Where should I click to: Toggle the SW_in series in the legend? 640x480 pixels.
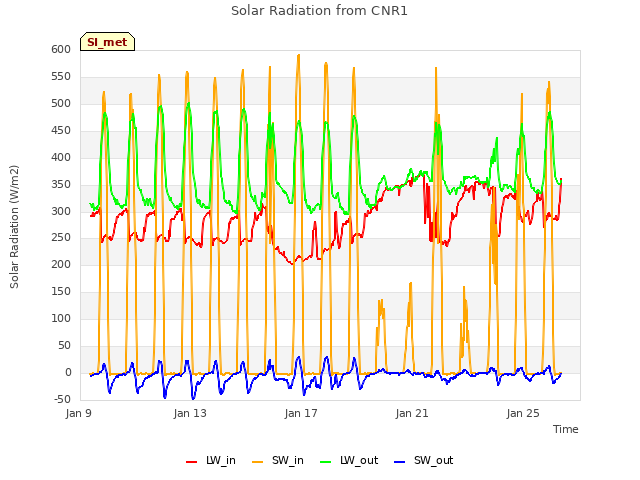[x=278, y=460]
